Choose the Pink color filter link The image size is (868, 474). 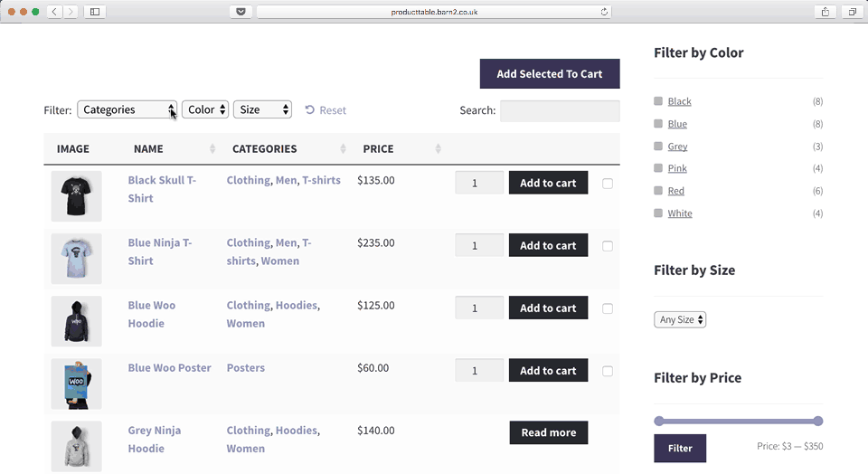click(x=677, y=168)
